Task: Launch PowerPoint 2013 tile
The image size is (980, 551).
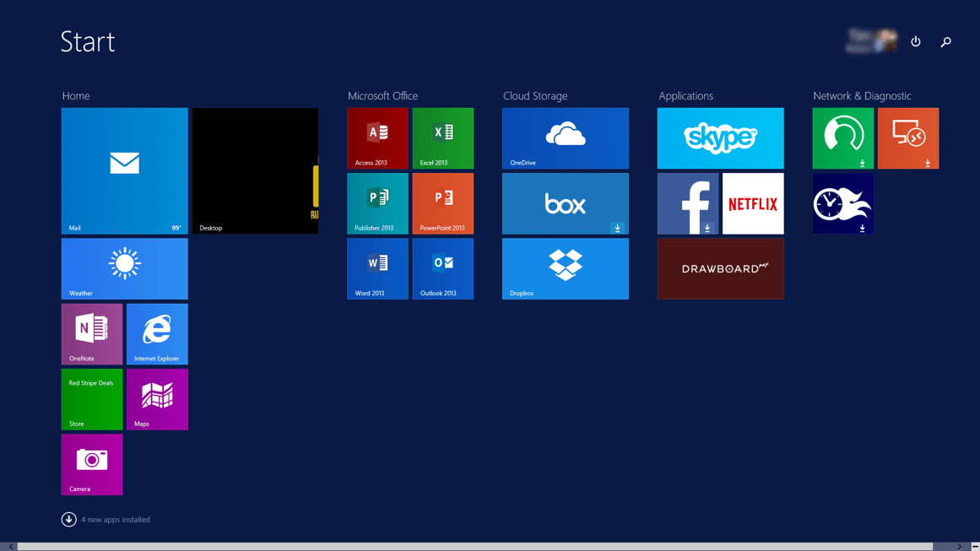Action: click(442, 203)
